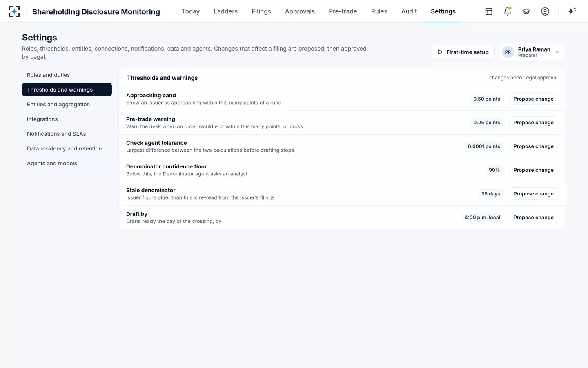
Task: Click the 'Thresholds and warnings' panel heading
Action: coord(162,78)
